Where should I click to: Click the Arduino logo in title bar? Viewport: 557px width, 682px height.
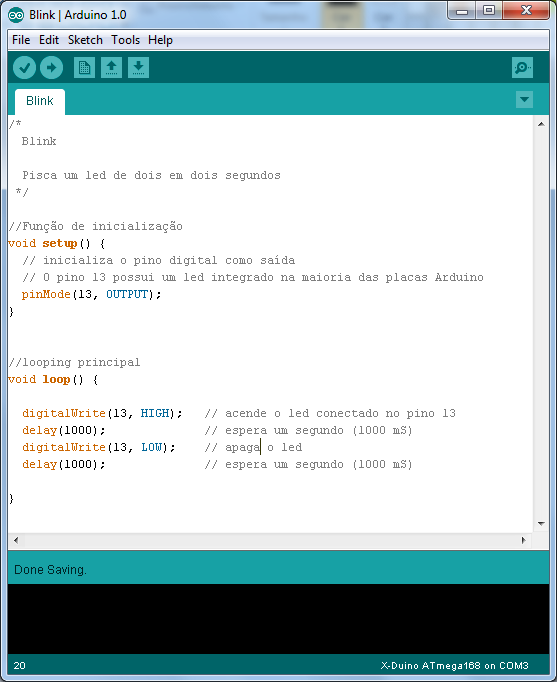click(x=16, y=15)
